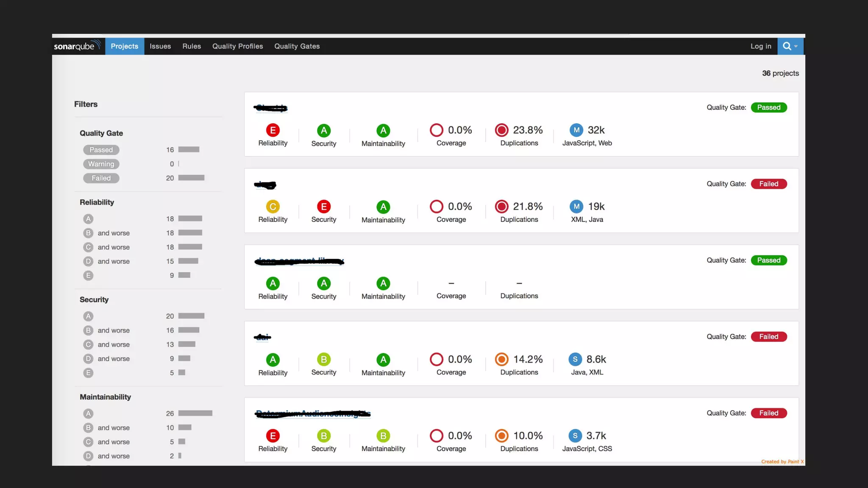Click the red E Security rating icon

[x=323, y=206]
